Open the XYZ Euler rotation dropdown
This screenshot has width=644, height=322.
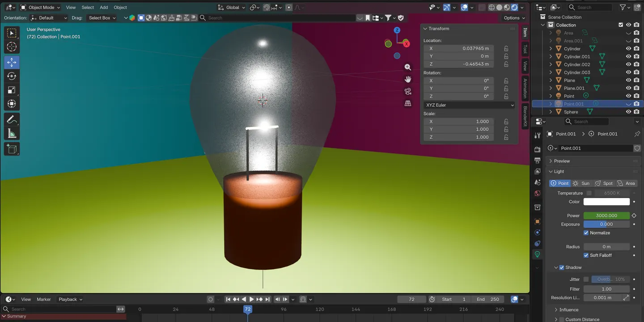[x=469, y=105]
